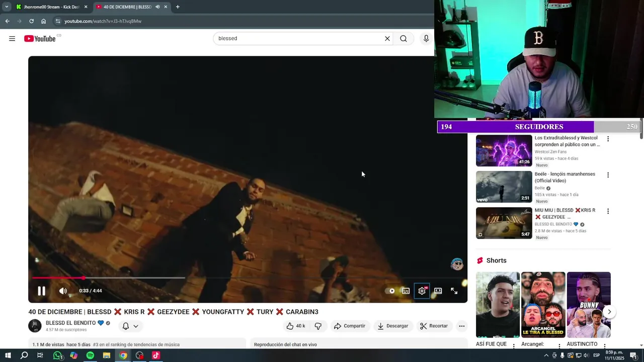Close the 40 DE DICIEMBRE tab
Image resolution: width=644 pixels, height=362 pixels.
click(x=166, y=7)
